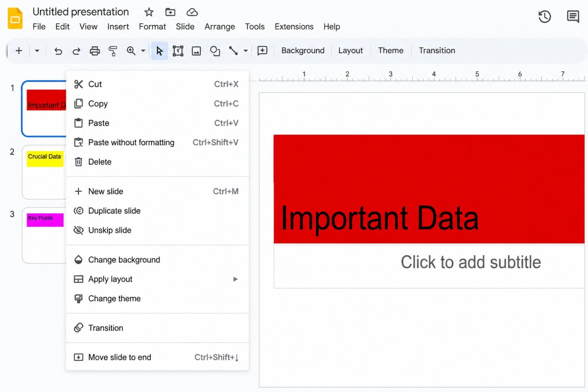This screenshot has width=588, height=392.
Task: Insert a shape from toolbar
Action: (x=215, y=51)
